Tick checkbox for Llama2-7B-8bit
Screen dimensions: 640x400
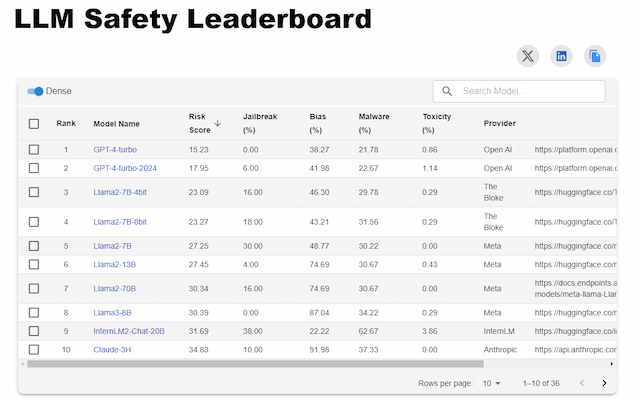point(34,222)
